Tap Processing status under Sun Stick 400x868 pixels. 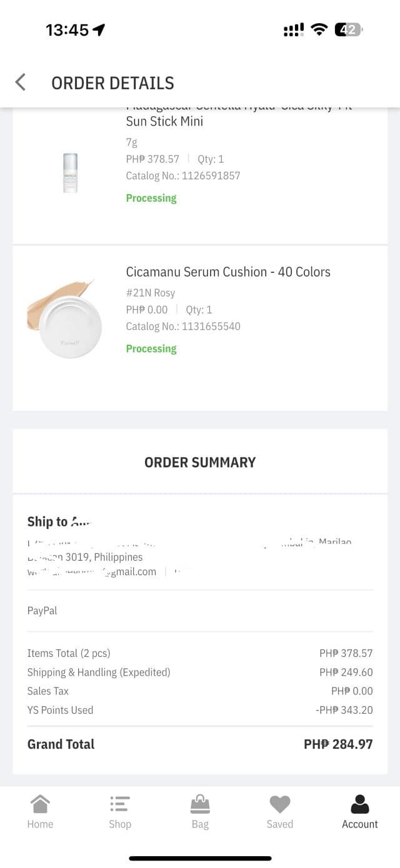151,198
